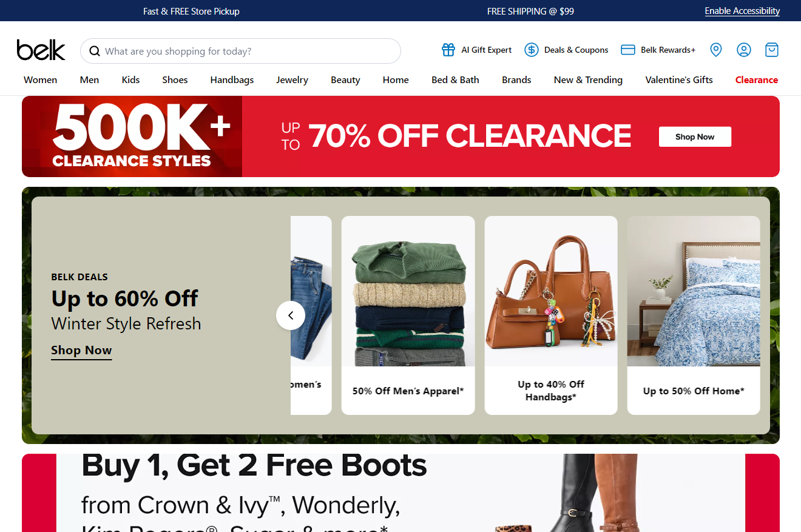Select the Clearance menu item
Viewport: 801px width, 532px height.
pos(757,80)
